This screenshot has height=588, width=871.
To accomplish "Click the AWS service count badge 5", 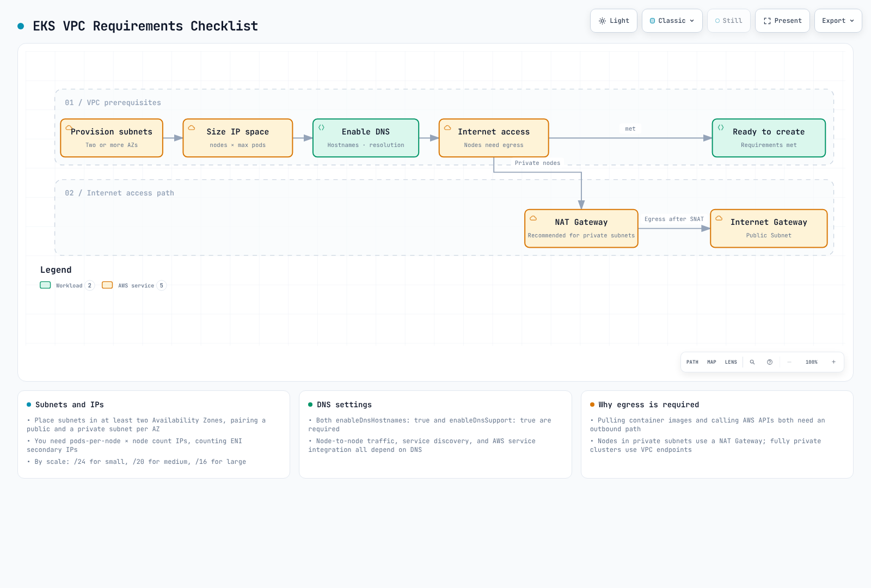I will click(x=162, y=286).
